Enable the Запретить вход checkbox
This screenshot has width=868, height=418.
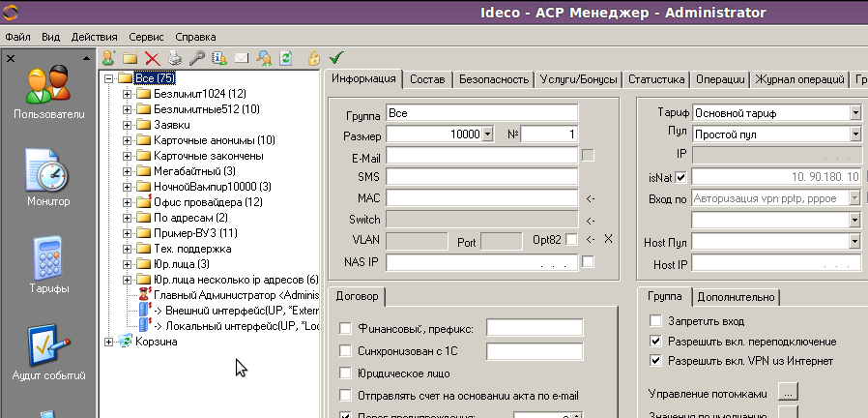click(656, 321)
